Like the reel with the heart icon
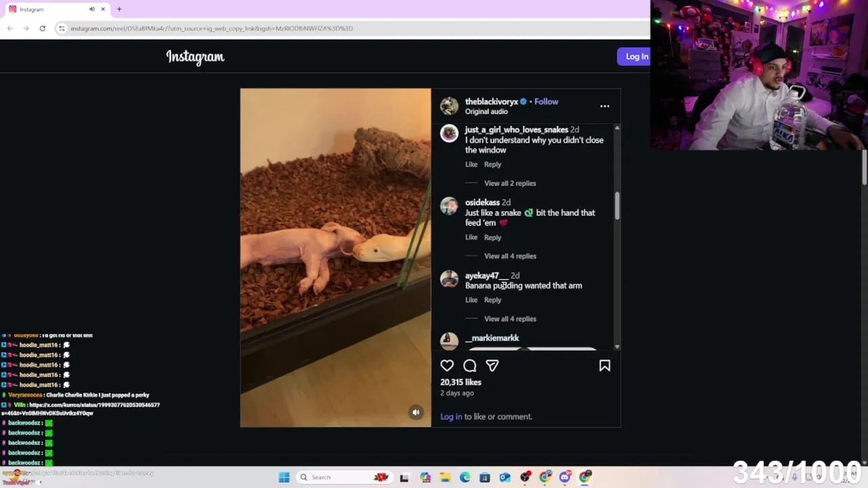The height and width of the screenshot is (488, 868). [x=447, y=366]
